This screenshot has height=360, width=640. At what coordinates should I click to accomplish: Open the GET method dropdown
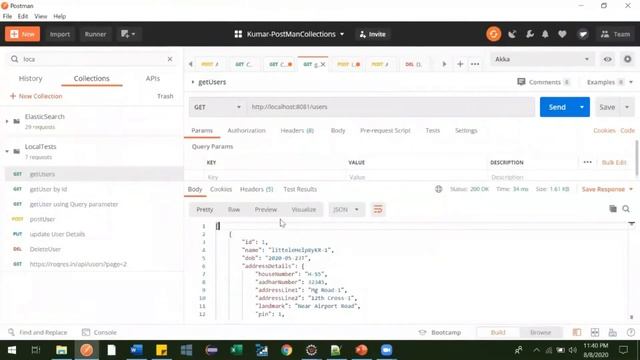click(217, 107)
